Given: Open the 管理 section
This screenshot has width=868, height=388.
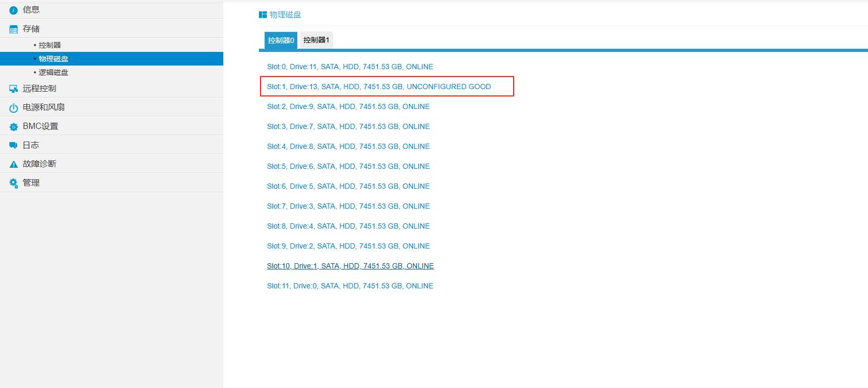Looking at the screenshot, I should (112, 182).
